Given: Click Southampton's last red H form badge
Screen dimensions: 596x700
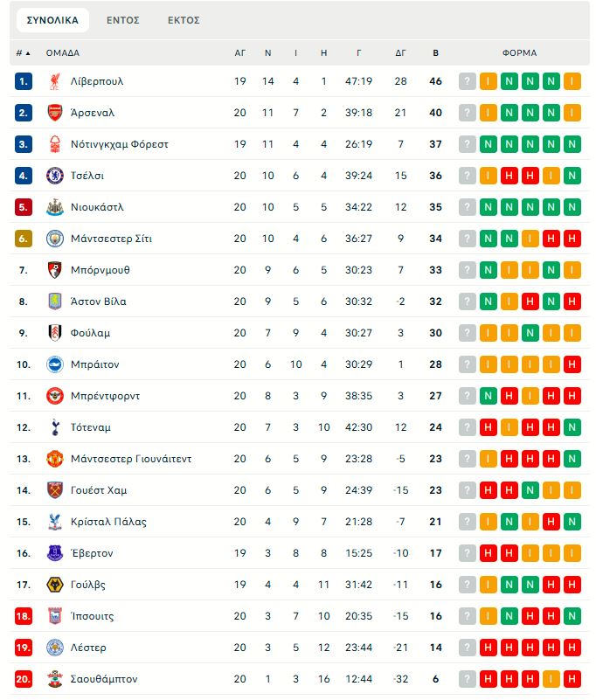Looking at the screenshot, I should pos(572,679).
